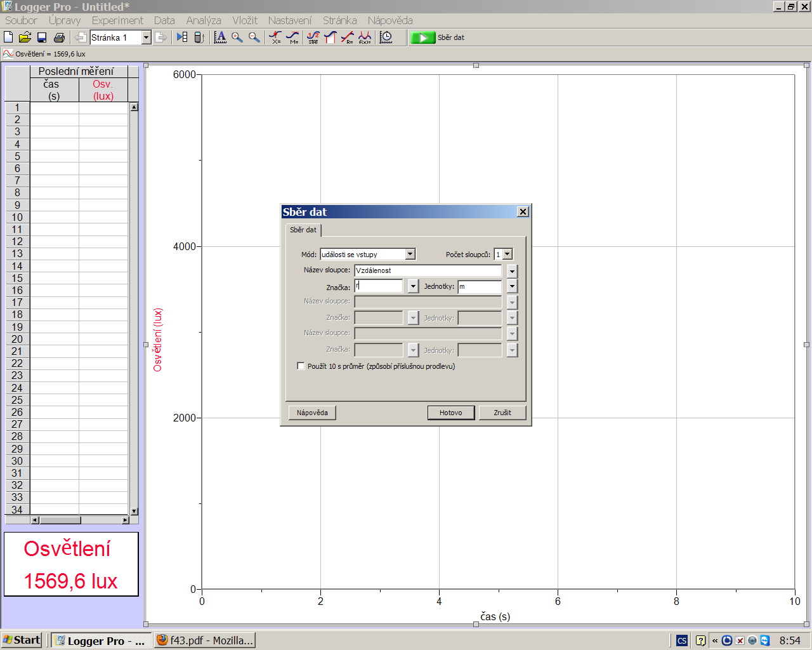Viewport: 812px width, 650px height.
Task: Open the Stránka 1 page dropdown
Action: pos(146,37)
